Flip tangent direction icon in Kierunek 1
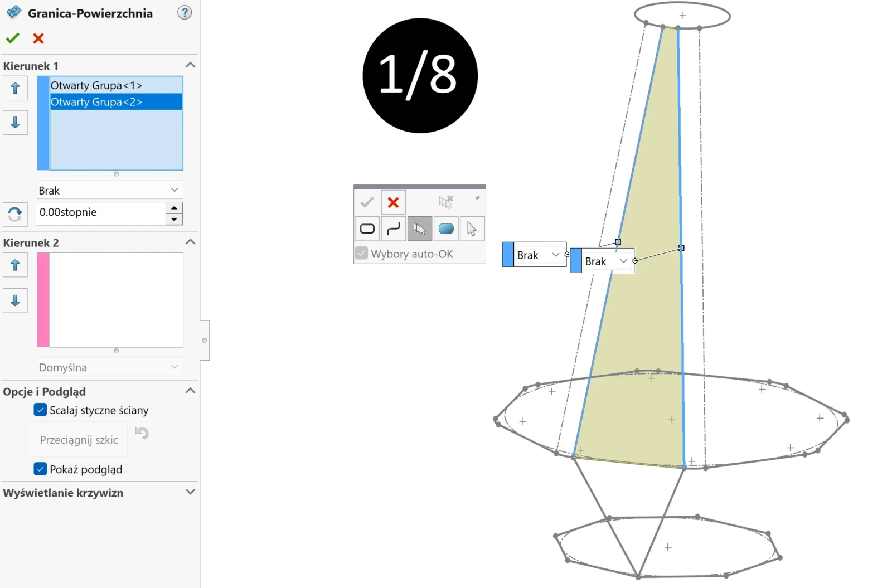 click(15, 214)
